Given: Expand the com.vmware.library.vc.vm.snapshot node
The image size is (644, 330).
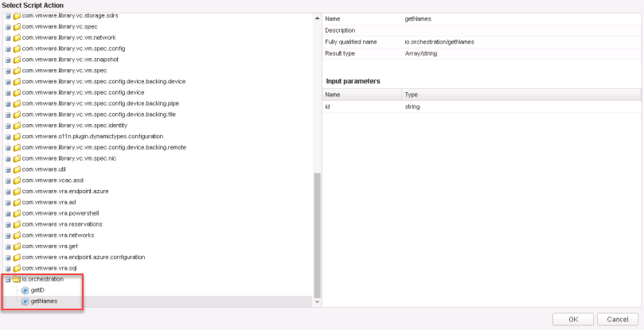Looking at the screenshot, I should point(8,60).
